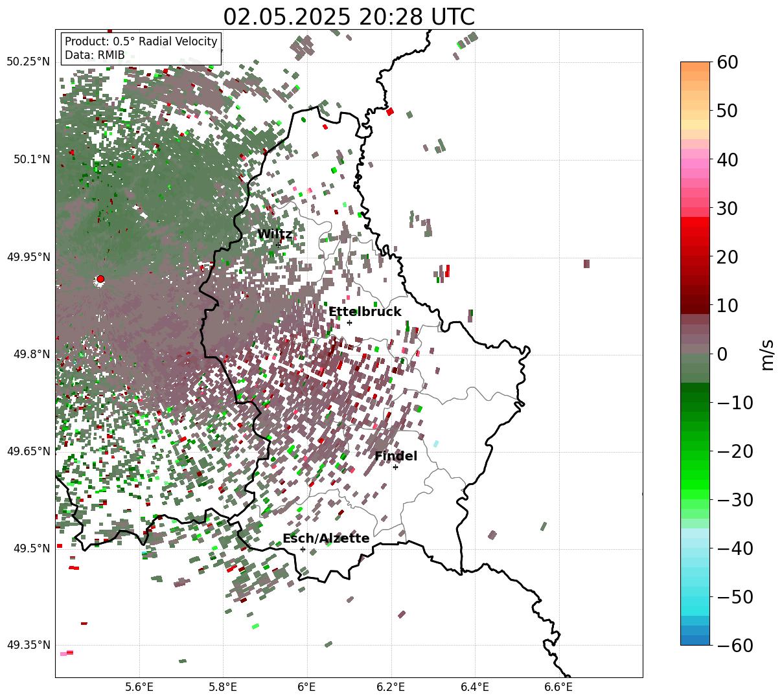Image resolution: width=782 pixels, height=700 pixels.
Task: Click the 50.1°N latitude tick label
Action: click(31, 159)
